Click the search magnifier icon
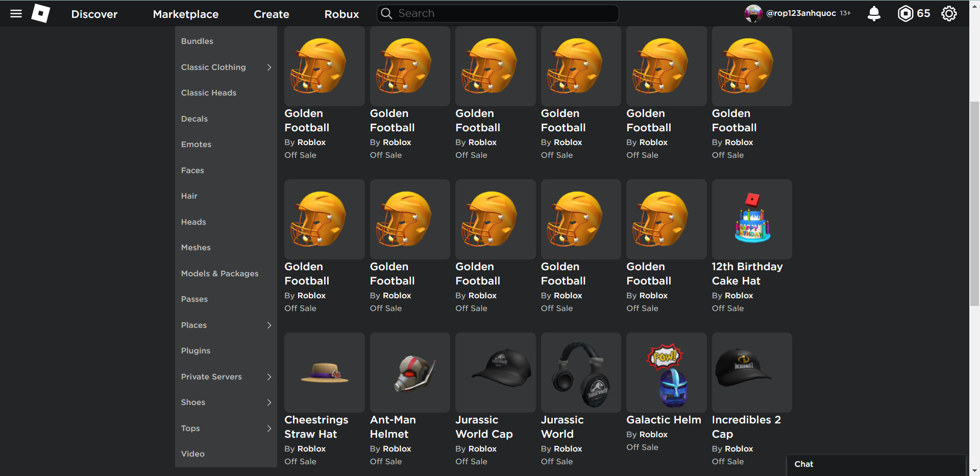Viewport: 980px width, 476px height. (x=387, y=13)
